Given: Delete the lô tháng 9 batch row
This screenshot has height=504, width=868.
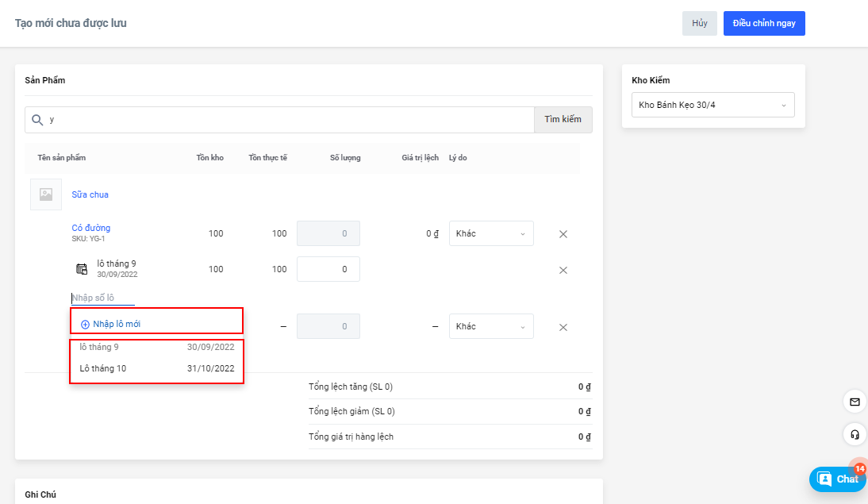Looking at the screenshot, I should (563, 270).
